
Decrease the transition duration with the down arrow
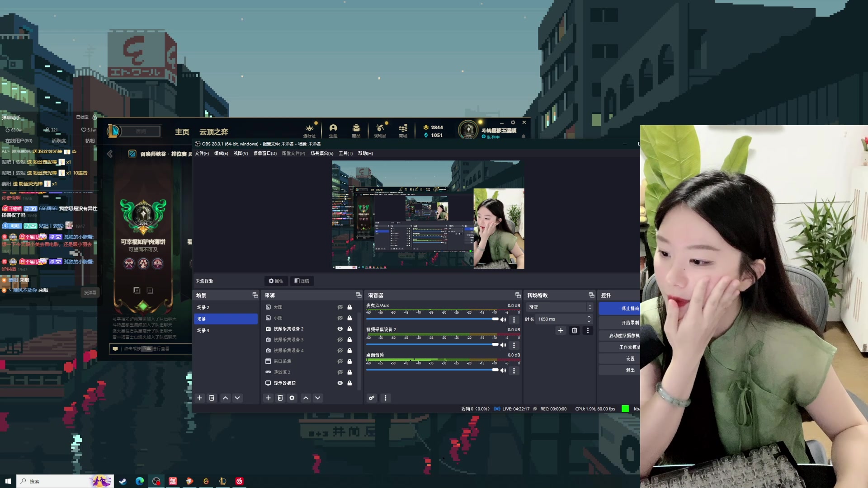point(589,322)
